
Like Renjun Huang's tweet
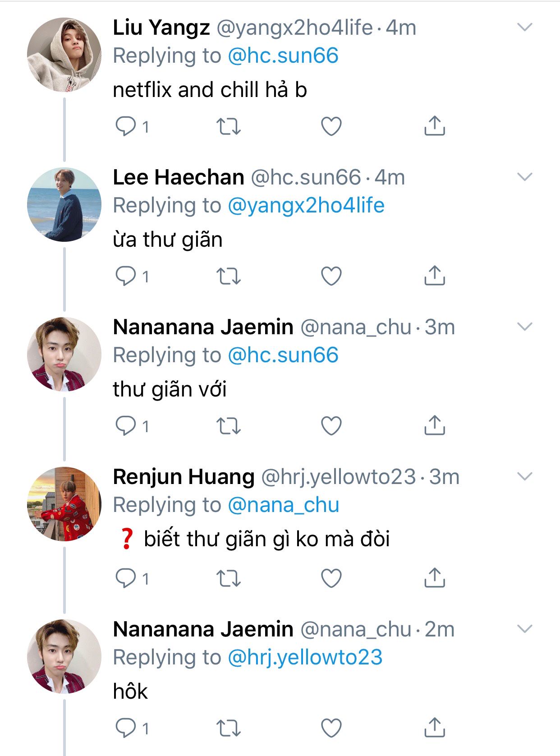[x=331, y=578]
